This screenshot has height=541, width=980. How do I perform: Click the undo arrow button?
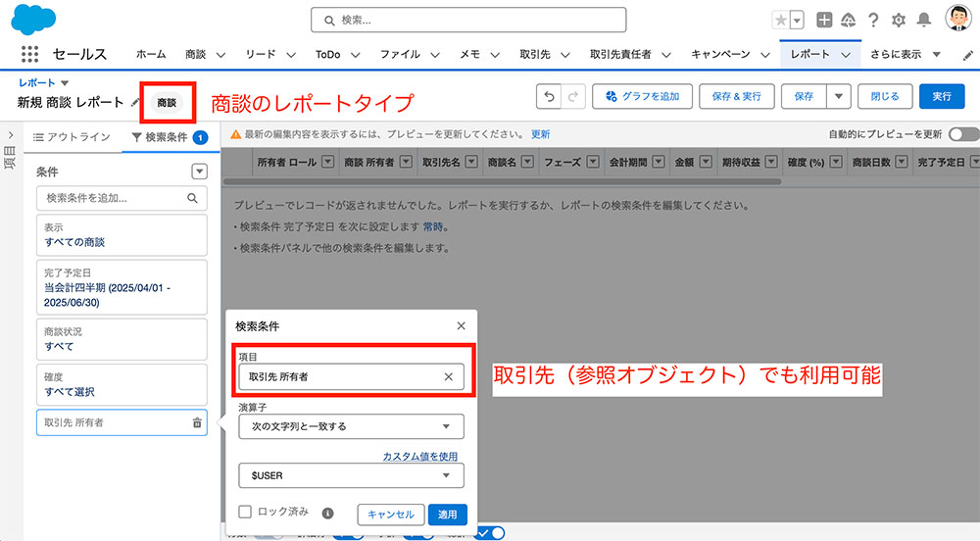point(549,96)
